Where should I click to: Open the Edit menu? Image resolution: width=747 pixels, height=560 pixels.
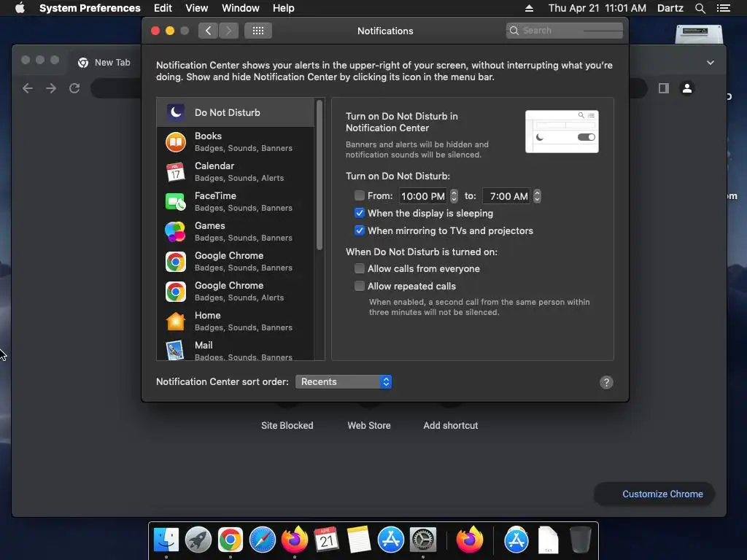[163, 8]
